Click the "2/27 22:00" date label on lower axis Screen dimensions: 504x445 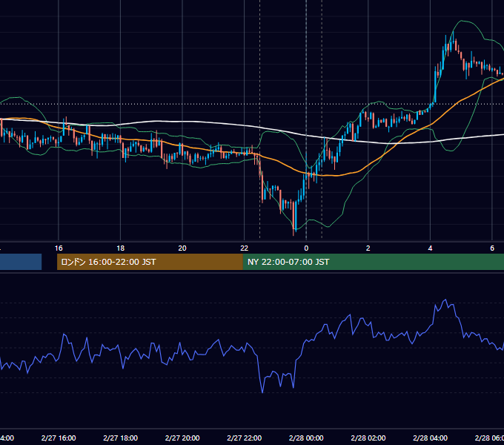tap(245, 438)
